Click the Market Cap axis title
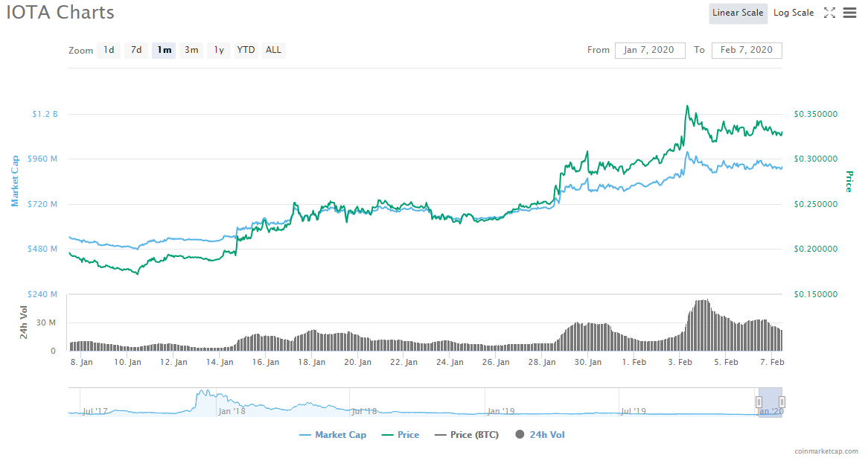Screen dimensions: 868x461 [15, 181]
